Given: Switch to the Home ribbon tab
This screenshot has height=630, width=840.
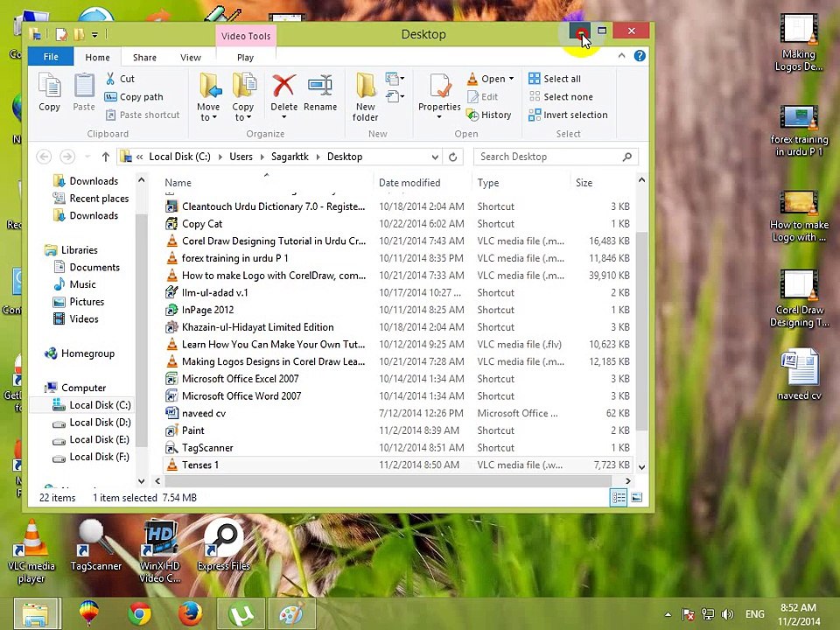Looking at the screenshot, I should click(x=97, y=58).
